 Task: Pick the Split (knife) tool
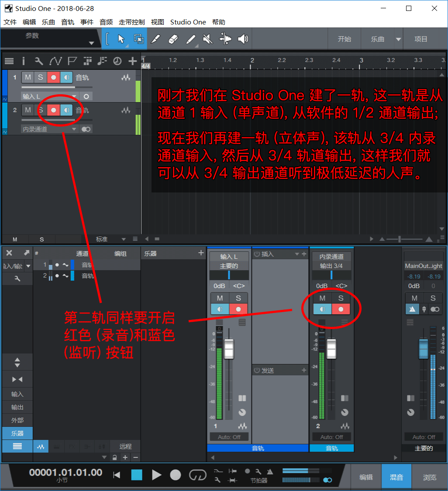click(156, 39)
